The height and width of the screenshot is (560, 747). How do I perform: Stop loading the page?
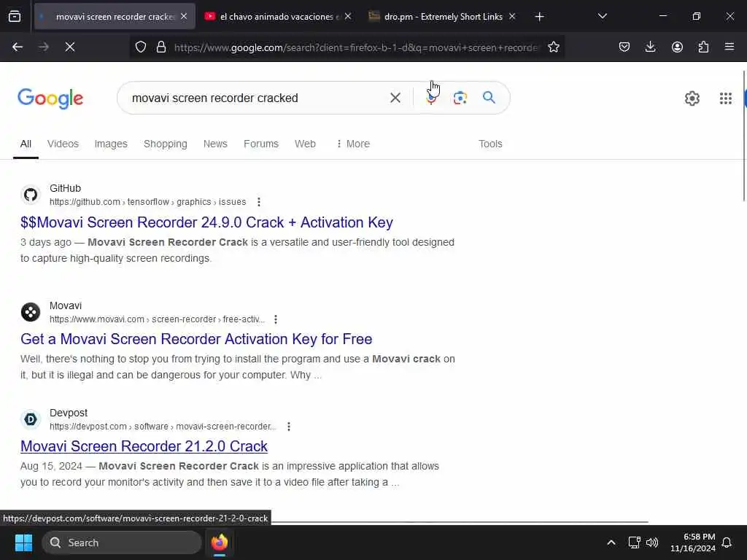click(x=70, y=47)
